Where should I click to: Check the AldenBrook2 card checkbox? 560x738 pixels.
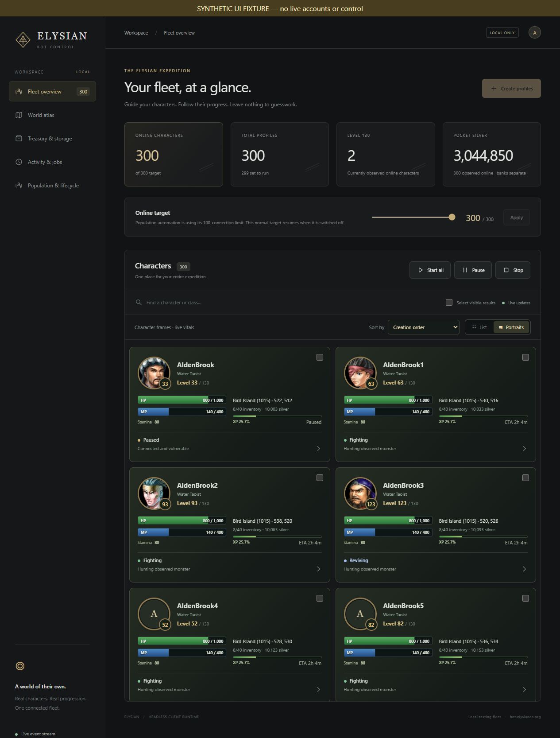pos(320,478)
